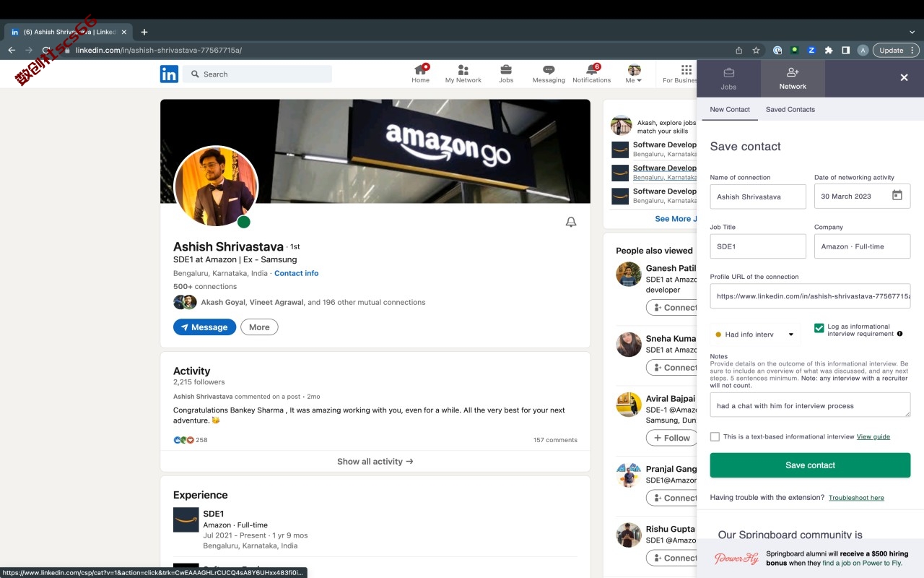924x578 pixels.
Task: Switch to Jobs tab in extension panel
Action: click(x=728, y=78)
